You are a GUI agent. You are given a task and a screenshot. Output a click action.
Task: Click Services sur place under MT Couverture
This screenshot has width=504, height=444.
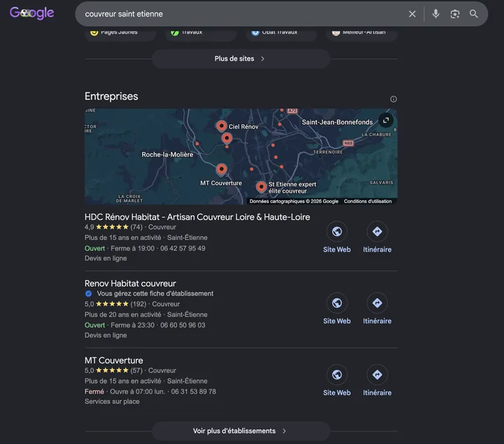112,401
